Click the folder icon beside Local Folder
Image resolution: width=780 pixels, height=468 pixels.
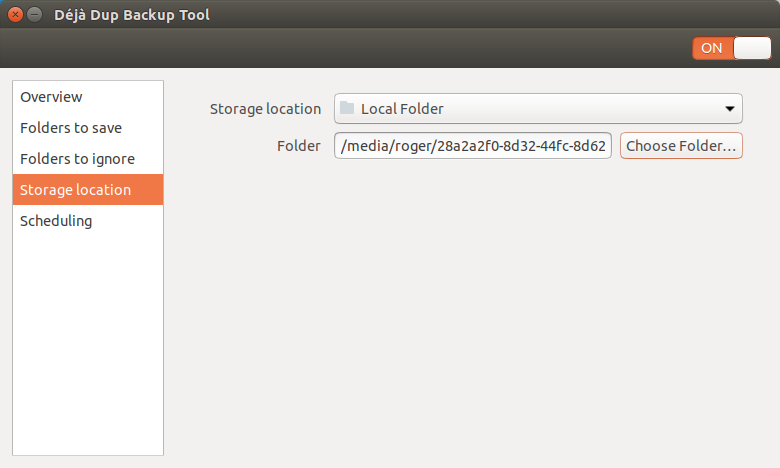(347, 108)
